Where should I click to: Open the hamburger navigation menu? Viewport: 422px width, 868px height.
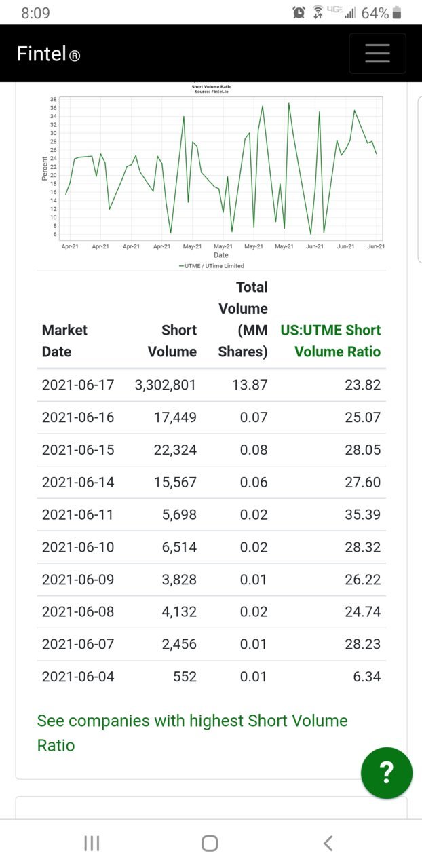point(377,53)
